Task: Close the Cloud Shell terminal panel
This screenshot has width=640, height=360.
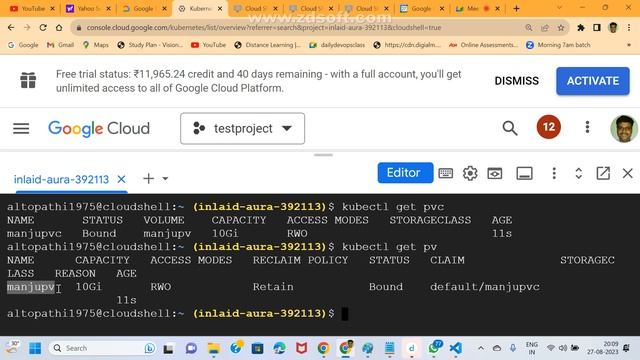Action: (627, 173)
